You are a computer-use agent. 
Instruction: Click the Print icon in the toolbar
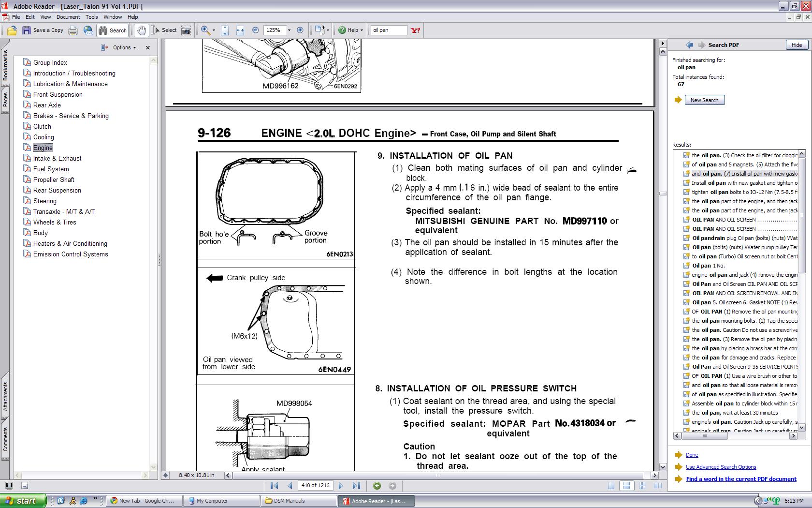(x=73, y=30)
